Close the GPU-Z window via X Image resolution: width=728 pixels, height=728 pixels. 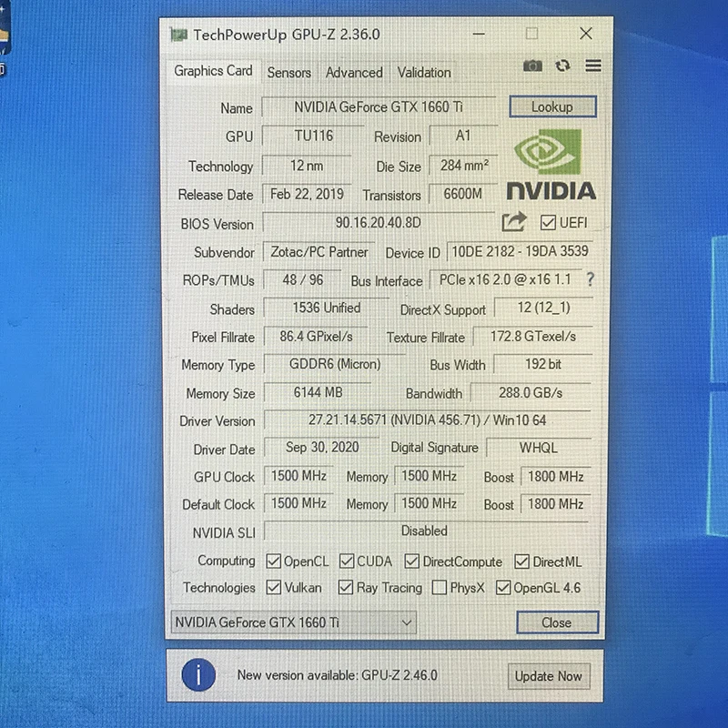click(x=586, y=34)
